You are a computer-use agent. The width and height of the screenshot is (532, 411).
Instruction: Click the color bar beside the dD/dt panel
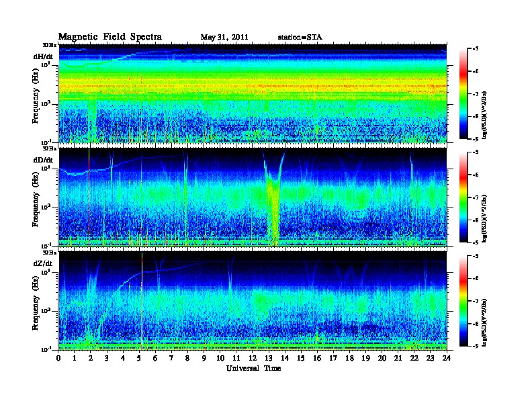463,197
